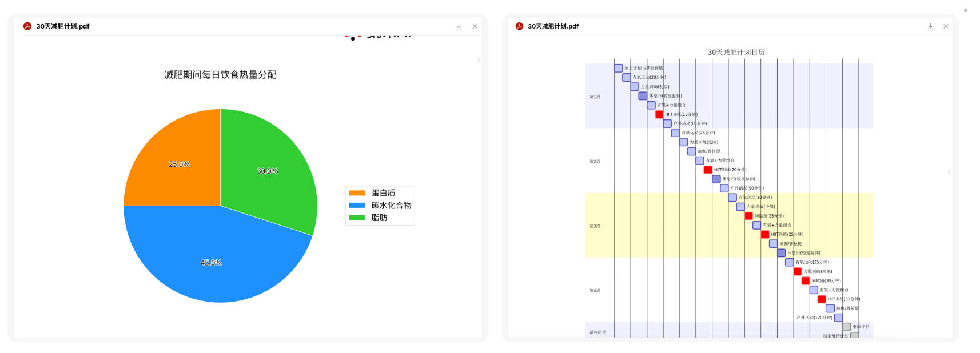Close the calendar chart PDF preview
The height and width of the screenshot is (353, 980).
(x=946, y=26)
